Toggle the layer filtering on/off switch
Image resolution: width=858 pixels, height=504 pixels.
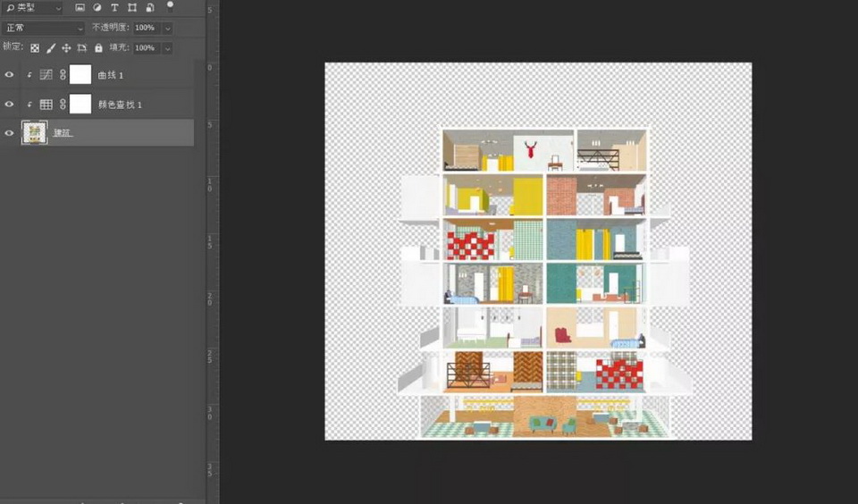point(170,4)
